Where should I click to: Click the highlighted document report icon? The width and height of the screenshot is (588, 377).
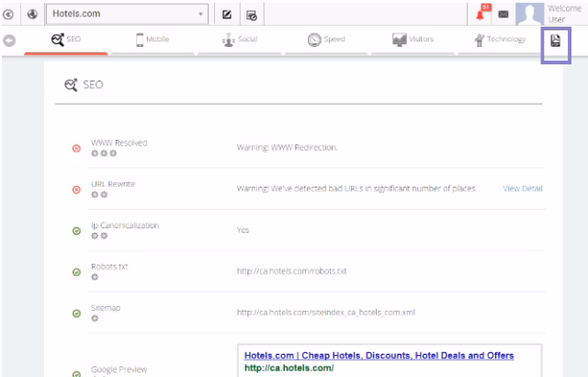tap(555, 41)
